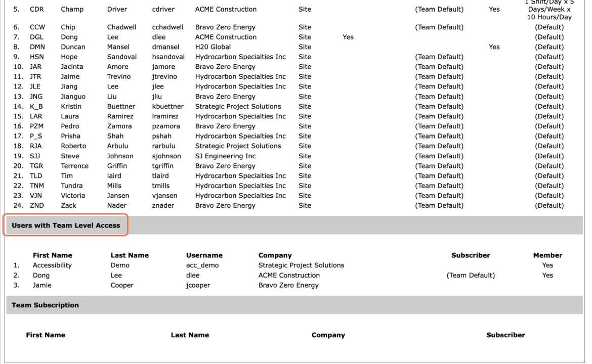Screen dimensions: 592x364
Task: Select username acc_demo in access list
Action: coord(202,265)
